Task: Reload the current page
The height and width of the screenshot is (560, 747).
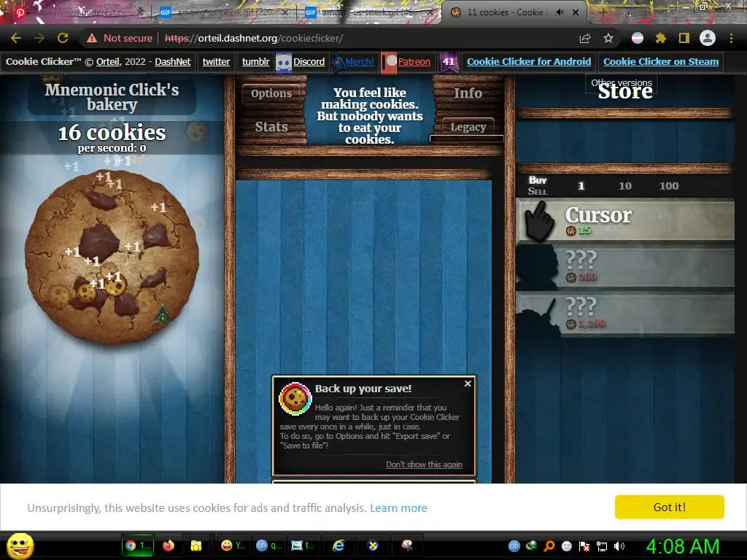Action: pyautogui.click(x=63, y=38)
